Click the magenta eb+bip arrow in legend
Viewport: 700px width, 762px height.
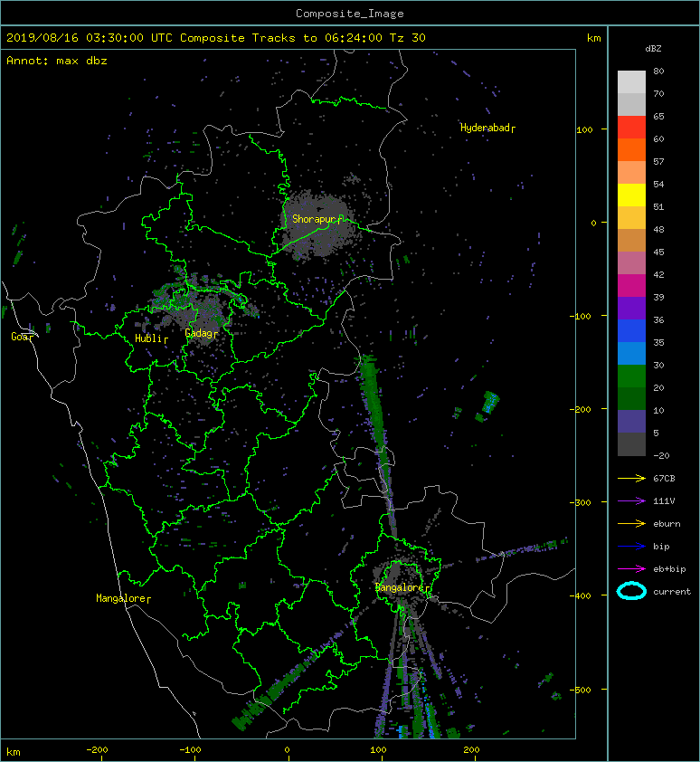tap(631, 568)
